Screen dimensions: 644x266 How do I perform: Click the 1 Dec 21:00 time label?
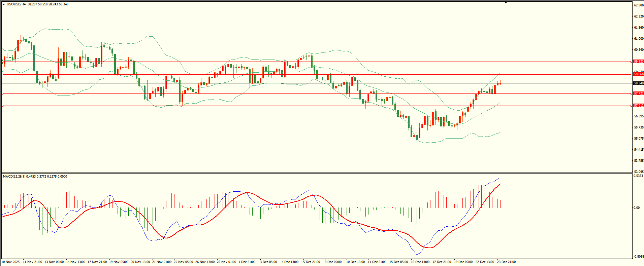[x=247, y=262]
